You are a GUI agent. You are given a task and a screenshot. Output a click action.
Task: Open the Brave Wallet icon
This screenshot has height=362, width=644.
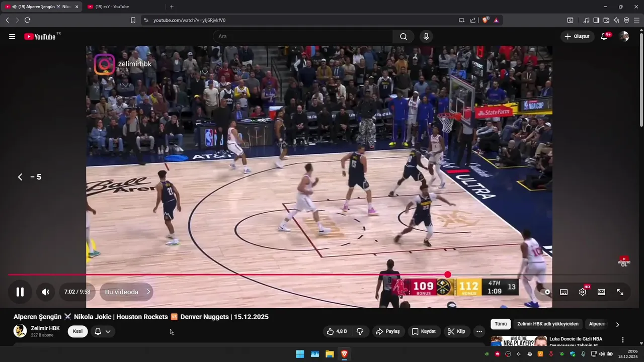tap(606, 20)
